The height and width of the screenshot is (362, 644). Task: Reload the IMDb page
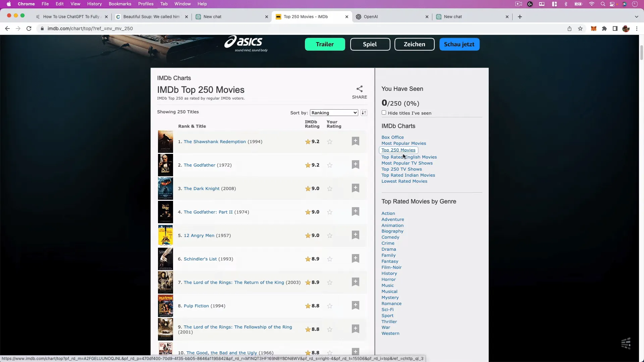tap(29, 28)
